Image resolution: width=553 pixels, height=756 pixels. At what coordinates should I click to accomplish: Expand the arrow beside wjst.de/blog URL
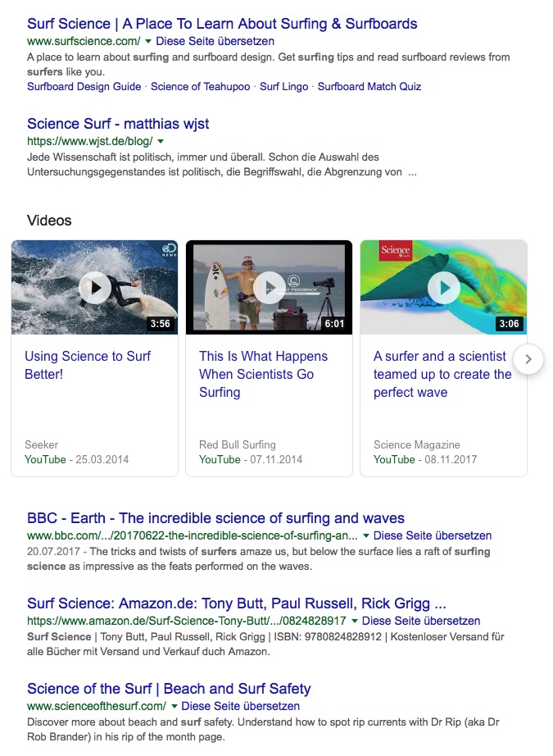[161, 142]
